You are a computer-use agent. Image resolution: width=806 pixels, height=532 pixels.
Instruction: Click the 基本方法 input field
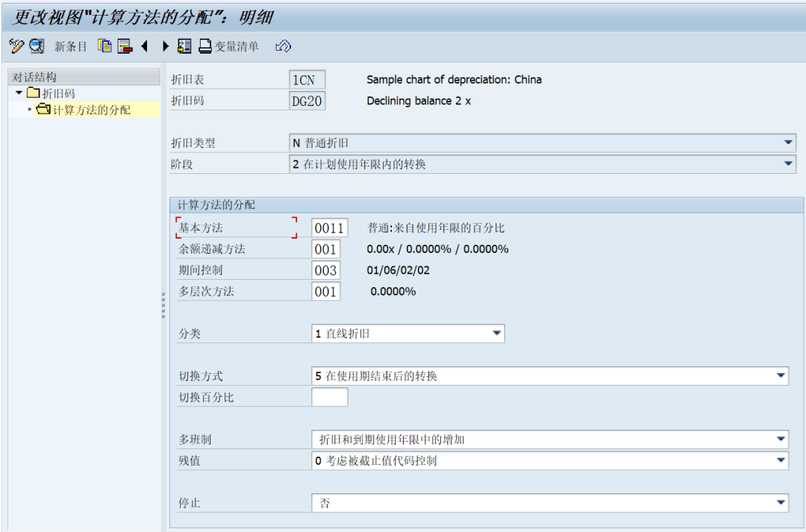point(329,228)
